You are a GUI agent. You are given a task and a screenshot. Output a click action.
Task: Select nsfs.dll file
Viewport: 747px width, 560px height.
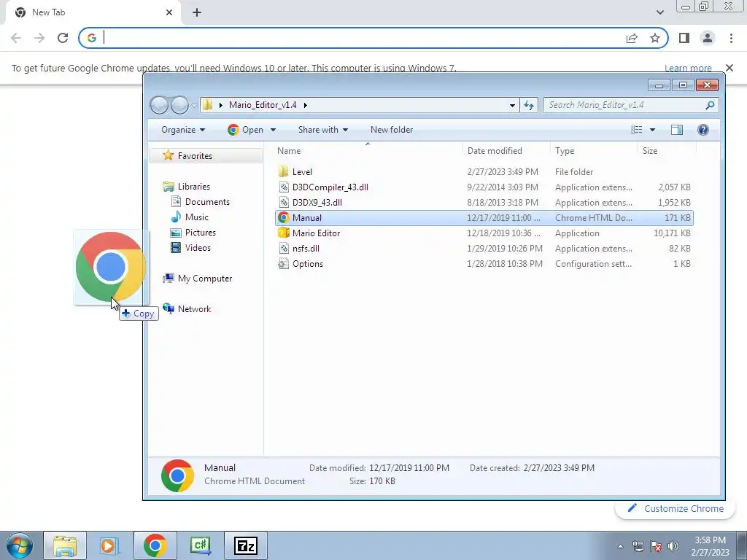tap(484, 248)
